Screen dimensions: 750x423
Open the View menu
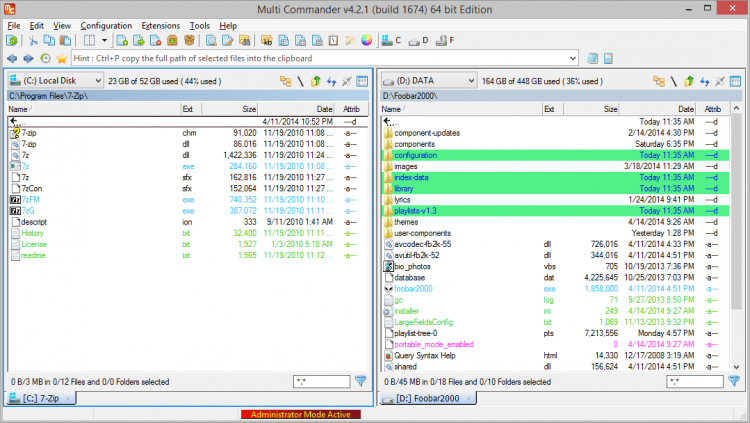pos(62,26)
